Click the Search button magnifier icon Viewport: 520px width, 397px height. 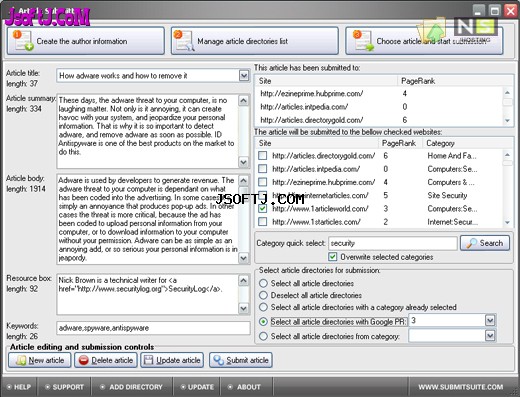471,243
